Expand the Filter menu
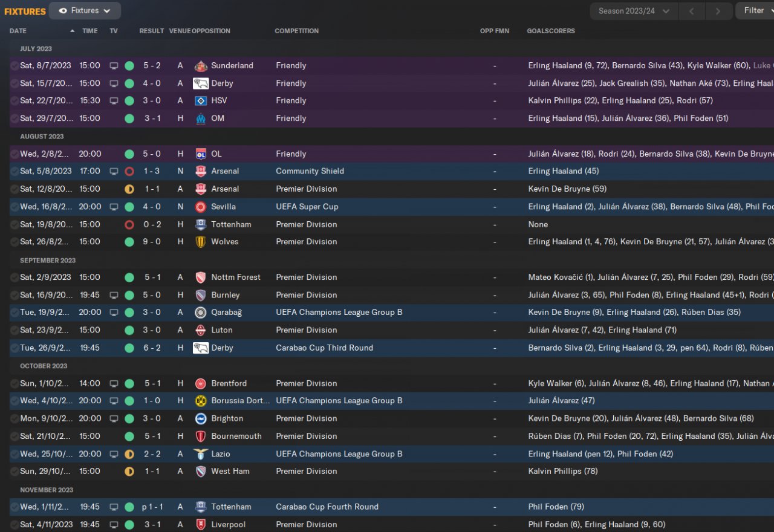 point(754,11)
